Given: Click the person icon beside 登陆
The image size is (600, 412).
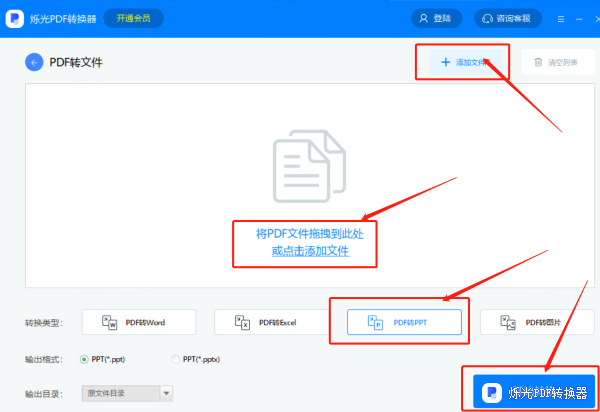Looking at the screenshot, I should (424, 18).
